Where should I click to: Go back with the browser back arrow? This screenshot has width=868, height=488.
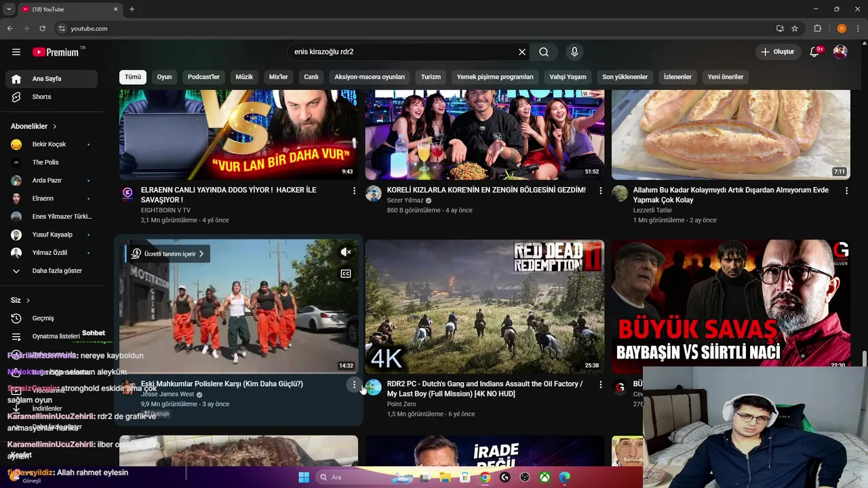[x=9, y=28]
